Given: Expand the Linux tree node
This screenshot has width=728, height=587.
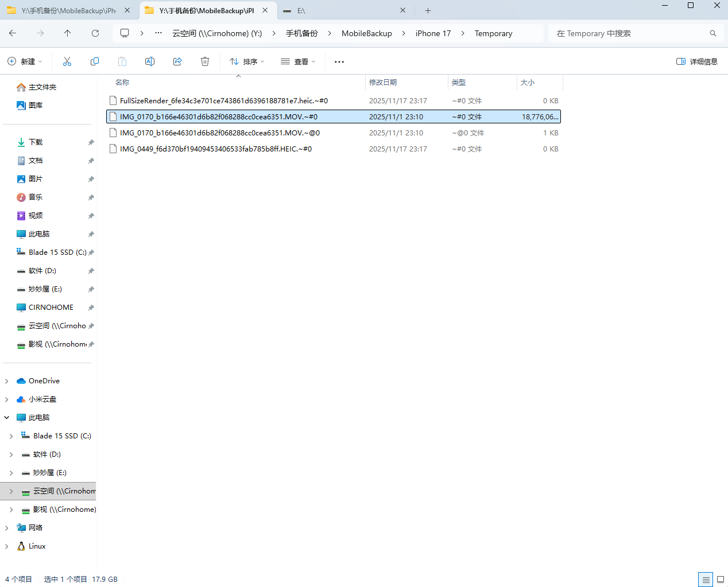Looking at the screenshot, I should tap(7, 546).
